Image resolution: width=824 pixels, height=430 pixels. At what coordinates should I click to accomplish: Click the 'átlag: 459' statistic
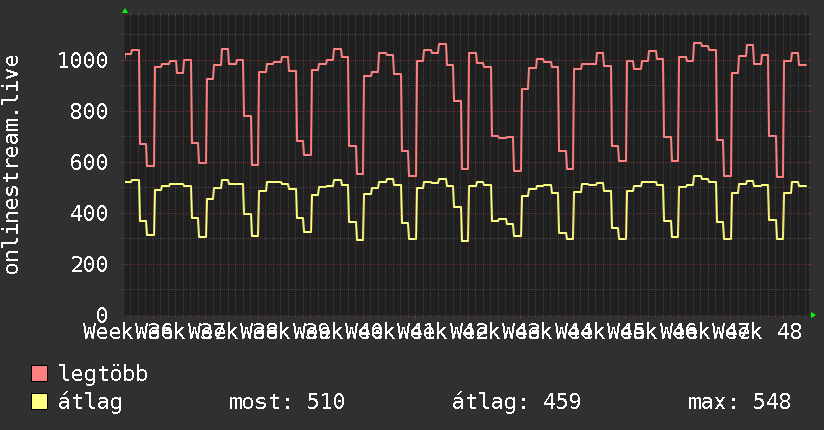[517, 402]
